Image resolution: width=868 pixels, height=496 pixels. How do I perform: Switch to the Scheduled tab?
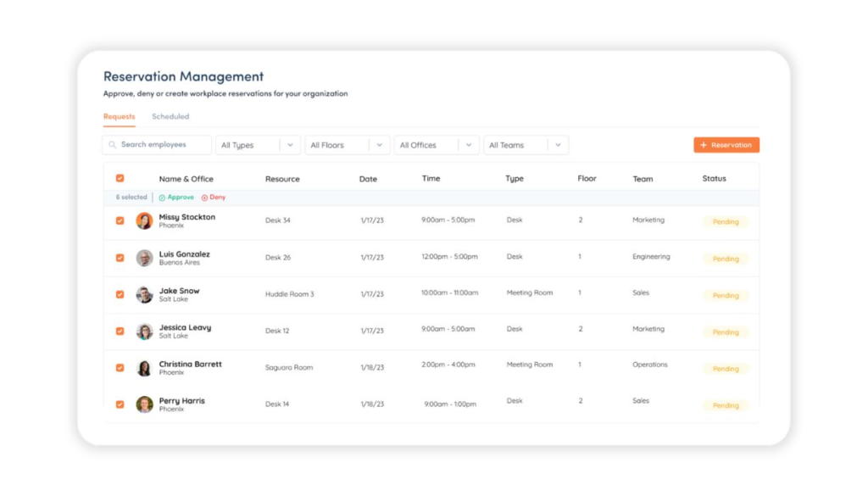click(x=170, y=116)
